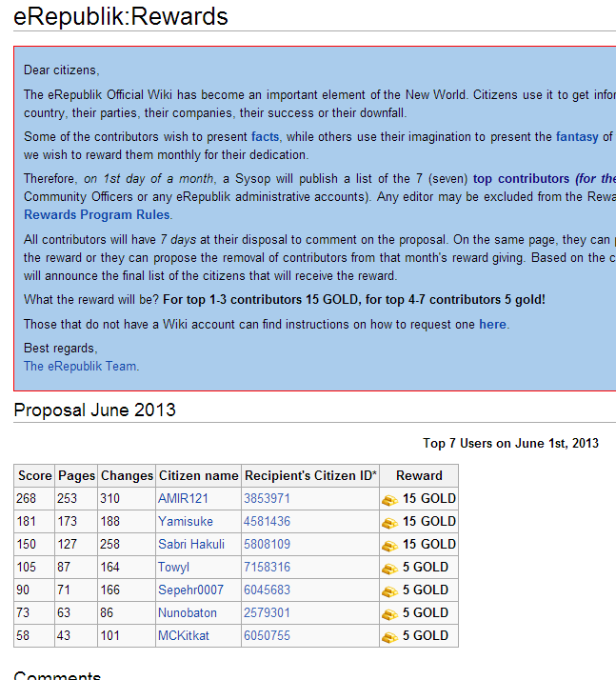Open the MCKitkat citizen page
This screenshot has width=616, height=680.
pos(184,636)
